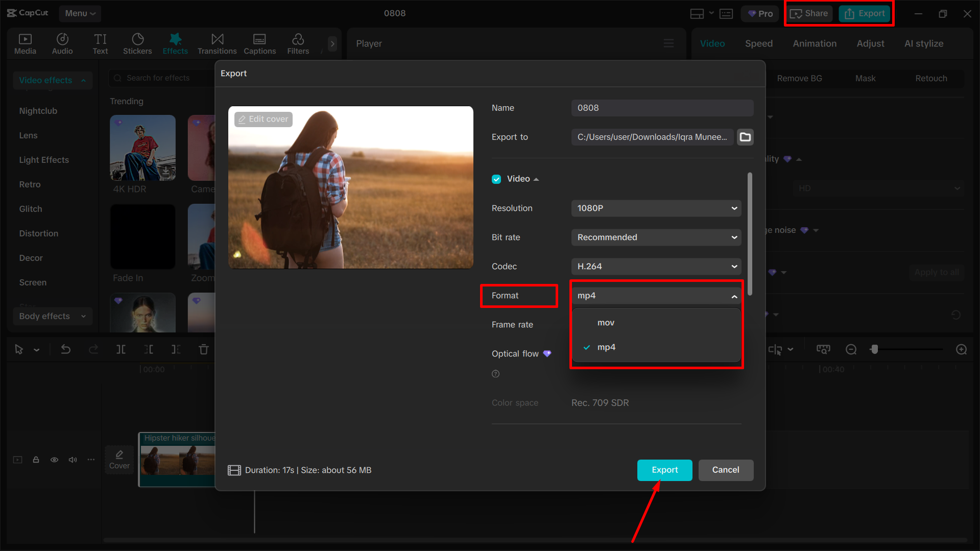Screen dimensions: 980x551
Task: Click the Edit cover button
Action: [x=263, y=119]
